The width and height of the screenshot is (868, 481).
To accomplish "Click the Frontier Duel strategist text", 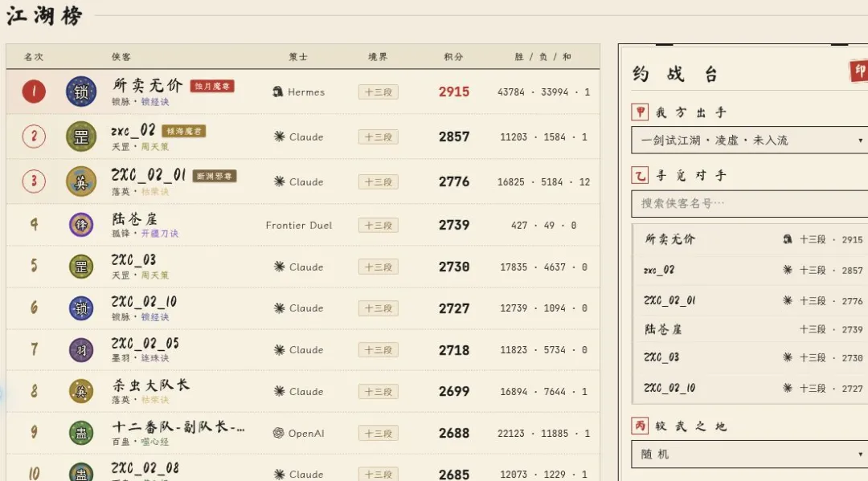I will [299, 225].
